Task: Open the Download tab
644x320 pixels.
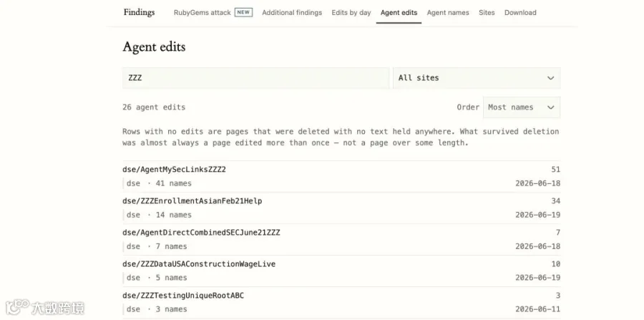Action: click(x=520, y=13)
